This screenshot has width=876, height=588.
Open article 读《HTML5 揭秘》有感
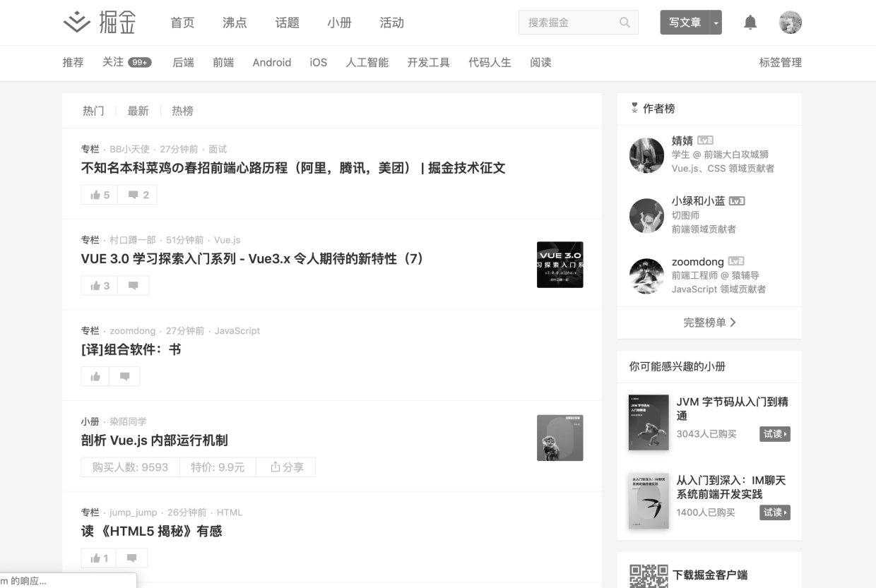pos(152,531)
